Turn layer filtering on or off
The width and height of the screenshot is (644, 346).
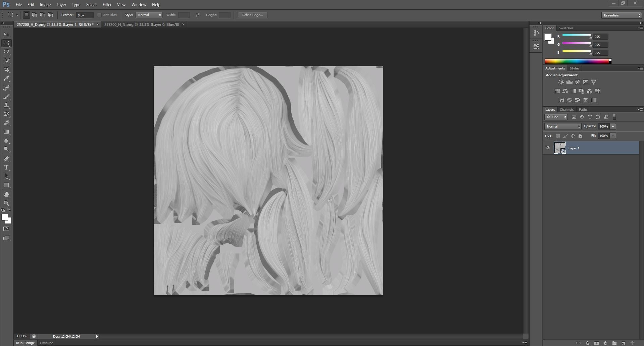point(614,117)
